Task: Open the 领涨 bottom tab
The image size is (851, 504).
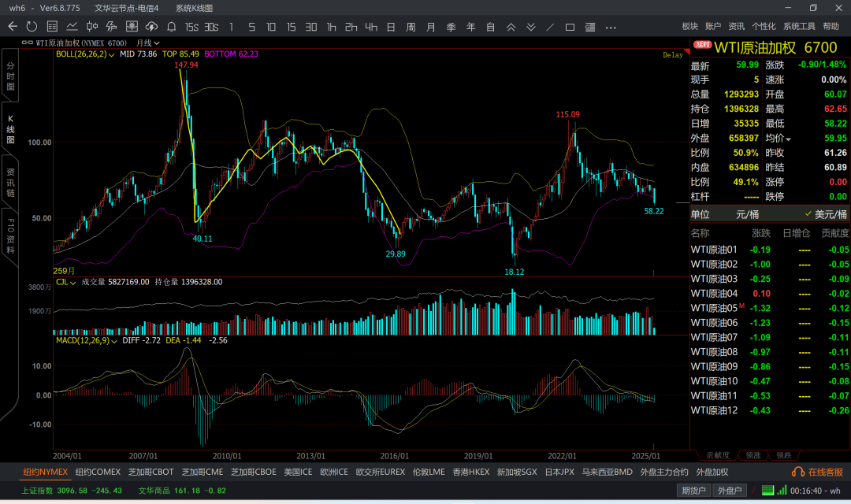Action: click(753, 455)
